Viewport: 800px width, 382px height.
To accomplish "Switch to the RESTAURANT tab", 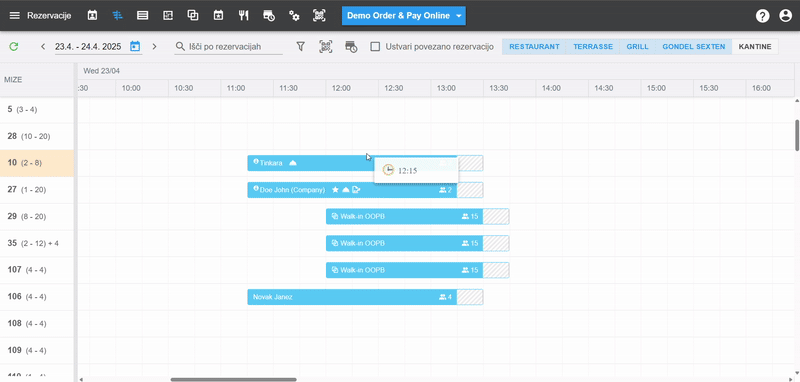I will [534, 46].
